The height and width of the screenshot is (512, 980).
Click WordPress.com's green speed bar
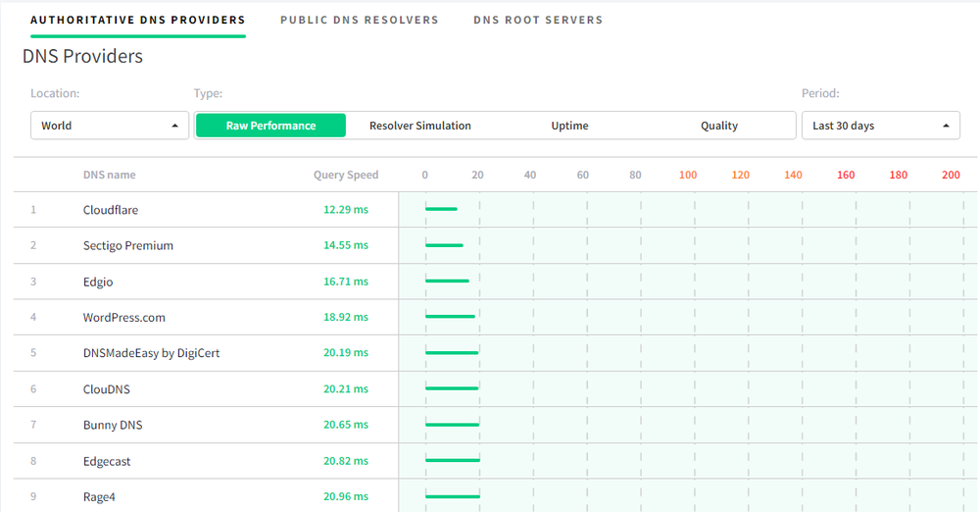pyautogui.click(x=450, y=317)
